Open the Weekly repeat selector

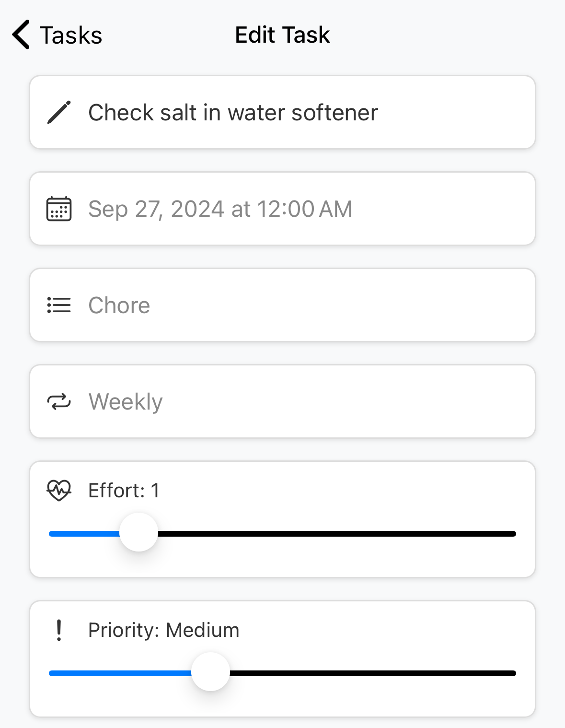126,402
